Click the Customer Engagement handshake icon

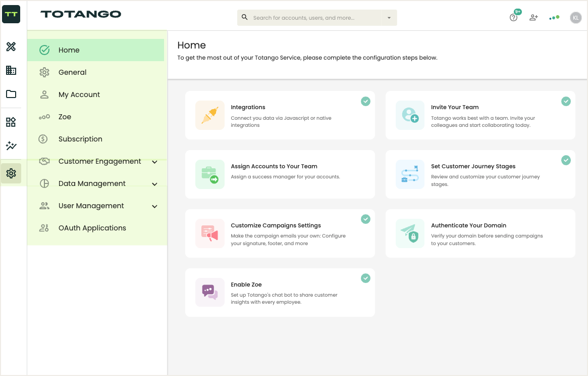tap(44, 161)
